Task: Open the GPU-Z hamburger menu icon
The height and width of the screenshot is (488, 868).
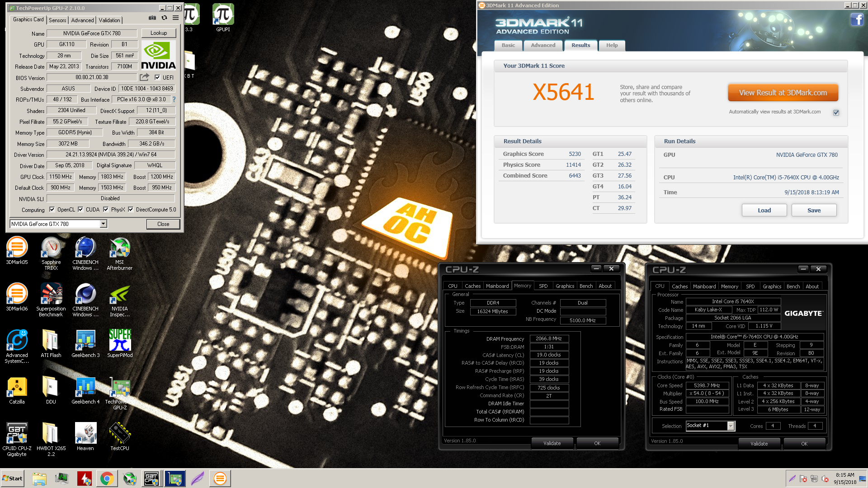Action: click(x=175, y=18)
